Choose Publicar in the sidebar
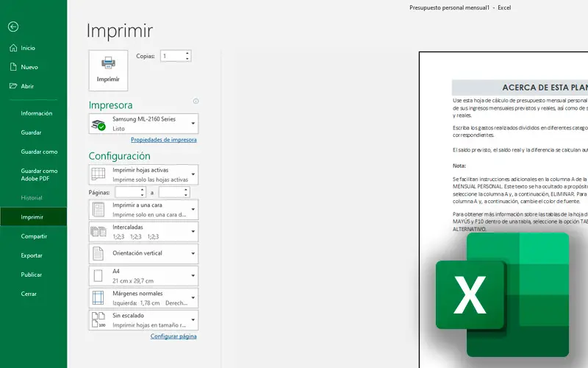The height and width of the screenshot is (368, 588). [31, 275]
